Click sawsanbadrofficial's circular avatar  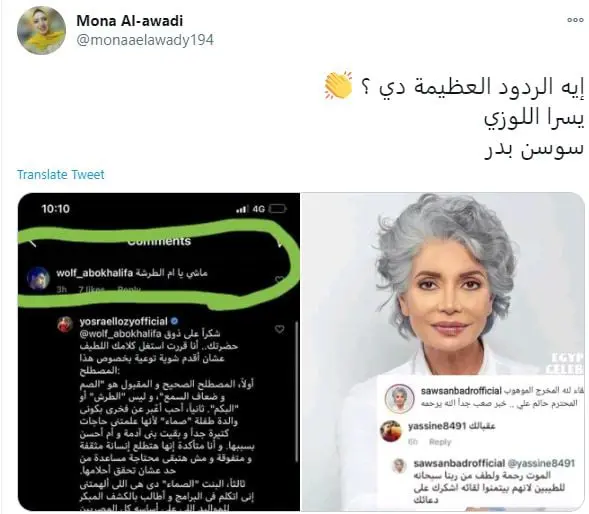click(400, 399)
